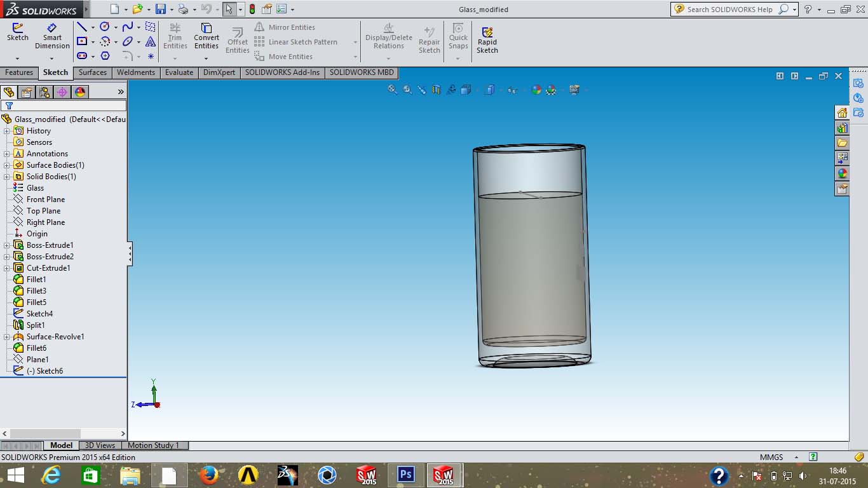Screen dimensions: 868x488
Task: Expand Solid Bodies(1) folder
Action: tap(7, 177)
